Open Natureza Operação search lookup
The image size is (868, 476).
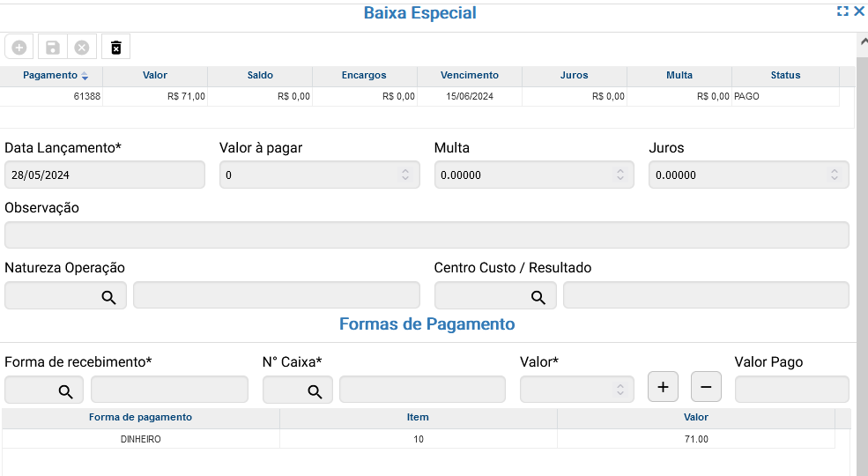point(108,297)
